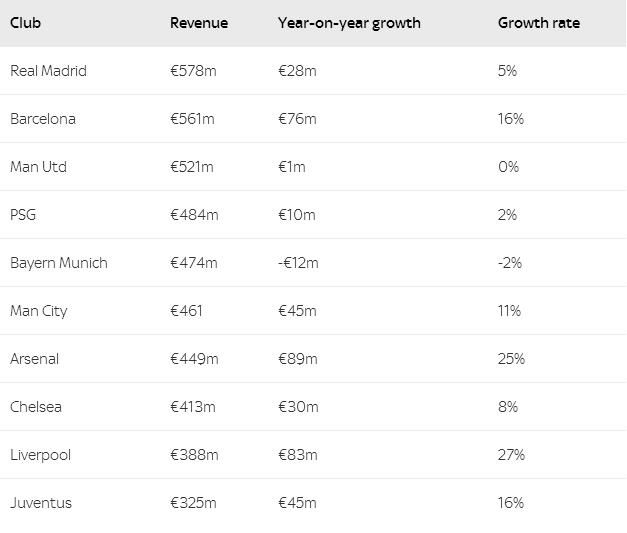Select the Man Utd row name
Image resolution: width=627 pixels, height=533 pixels.
click(38, 167)
